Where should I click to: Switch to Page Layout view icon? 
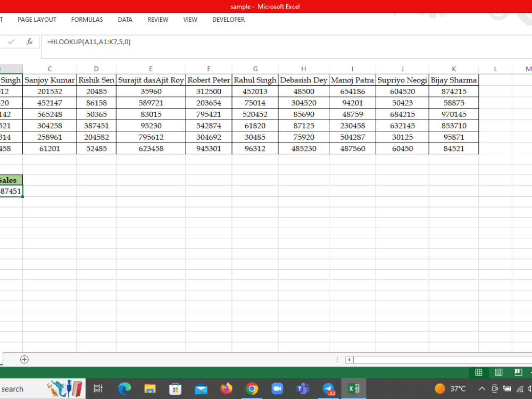click(x=498, y=372)
